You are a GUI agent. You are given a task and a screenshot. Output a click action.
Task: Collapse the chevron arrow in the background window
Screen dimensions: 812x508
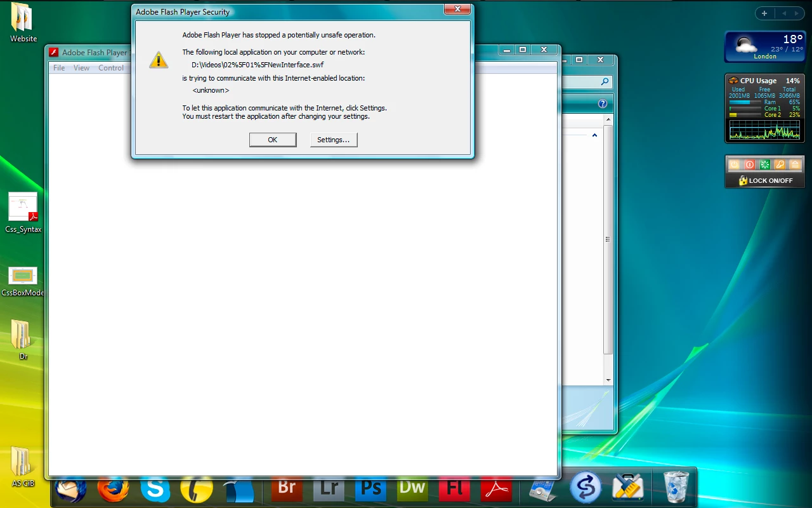pyautogui.click(x=594, y=135)
